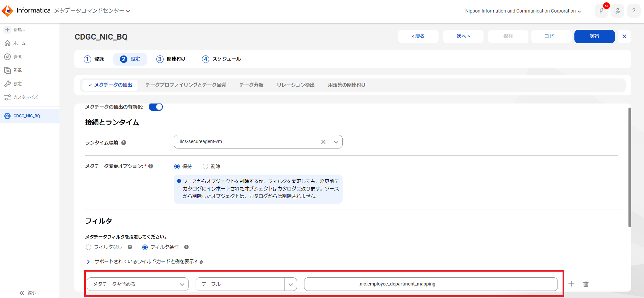Viewport: 644px width, 298px height.
Task: Switch to データプロファイリングとデータ品質 tab
Action: [x=185, y=85]
